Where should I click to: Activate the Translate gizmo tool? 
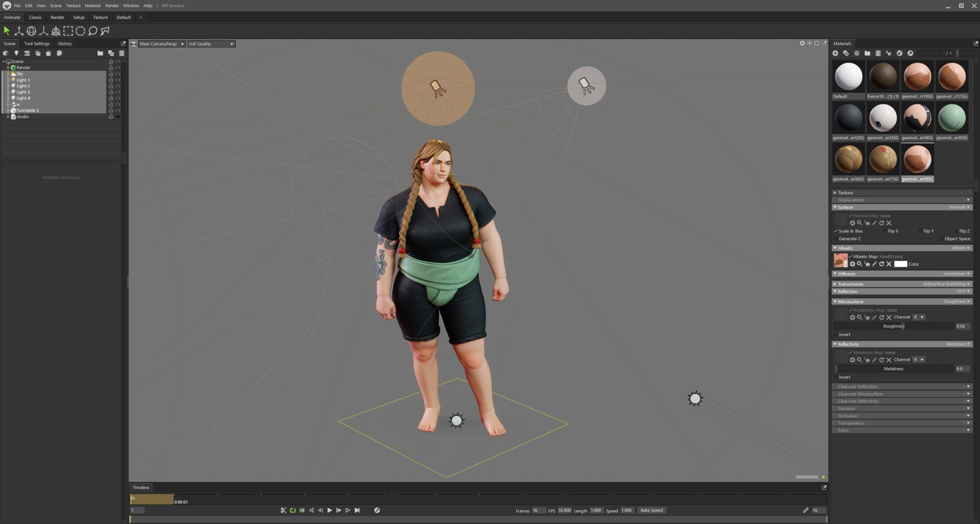[x=19, y=31]
